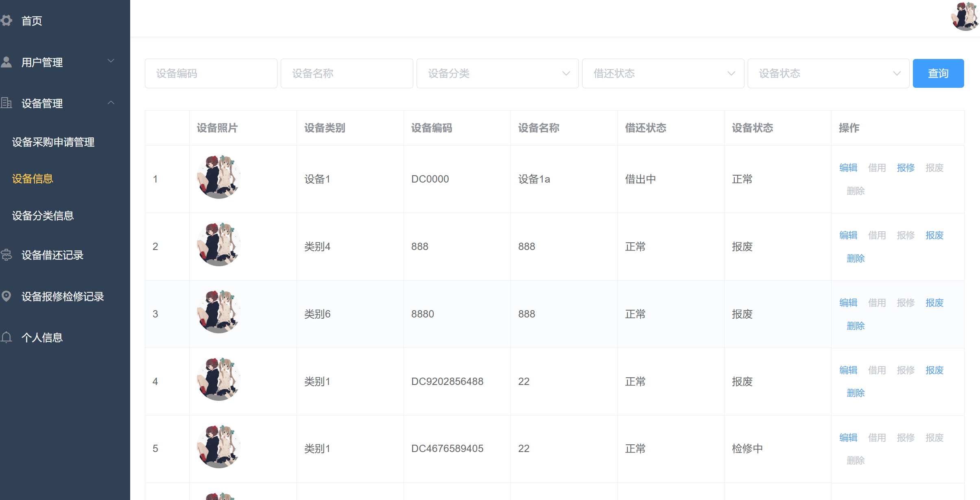Screen dimensions: 980x500
Task: Click the 个人信息 bell icon
Action: tap(7, 337)
